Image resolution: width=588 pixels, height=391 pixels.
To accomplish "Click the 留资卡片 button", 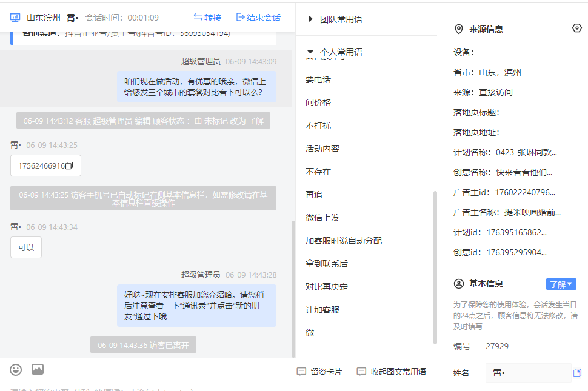I will [319, 372].
